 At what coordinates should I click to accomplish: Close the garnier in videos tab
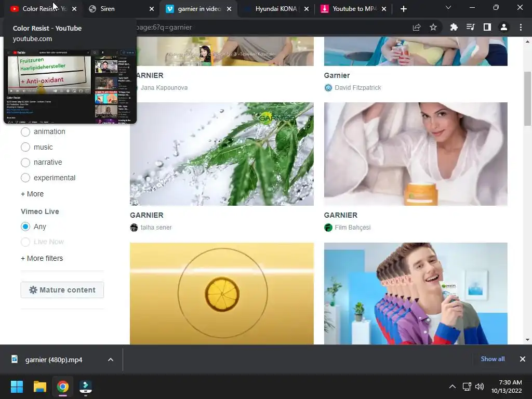coord(229,9)
